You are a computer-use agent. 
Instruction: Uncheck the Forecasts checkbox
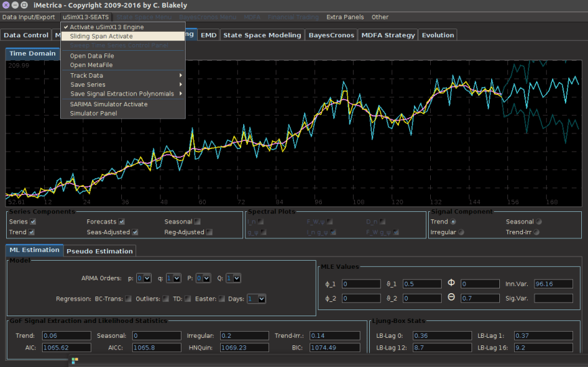(122, 221)
